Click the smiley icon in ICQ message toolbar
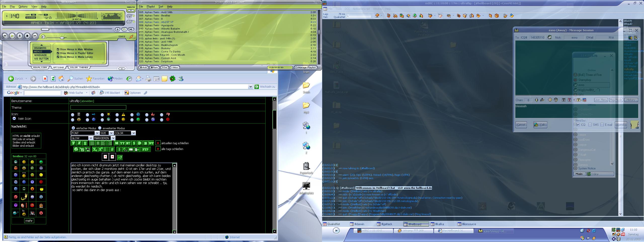Image resolution: width=644 pixels, height=242 pixels. click(550, 100)
